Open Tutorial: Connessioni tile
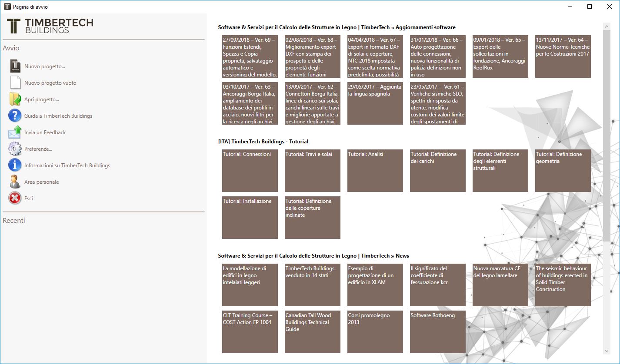 click(250, 171)
